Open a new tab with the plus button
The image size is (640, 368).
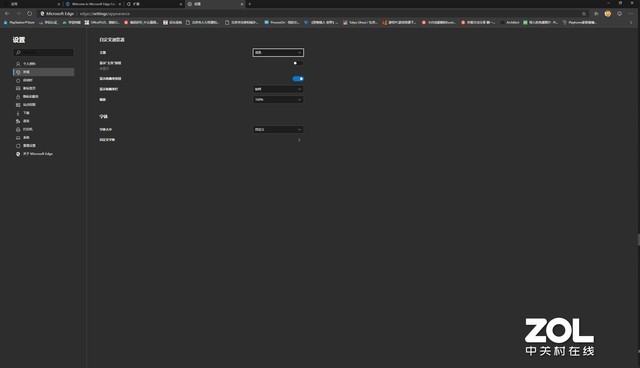coord(249,4)
